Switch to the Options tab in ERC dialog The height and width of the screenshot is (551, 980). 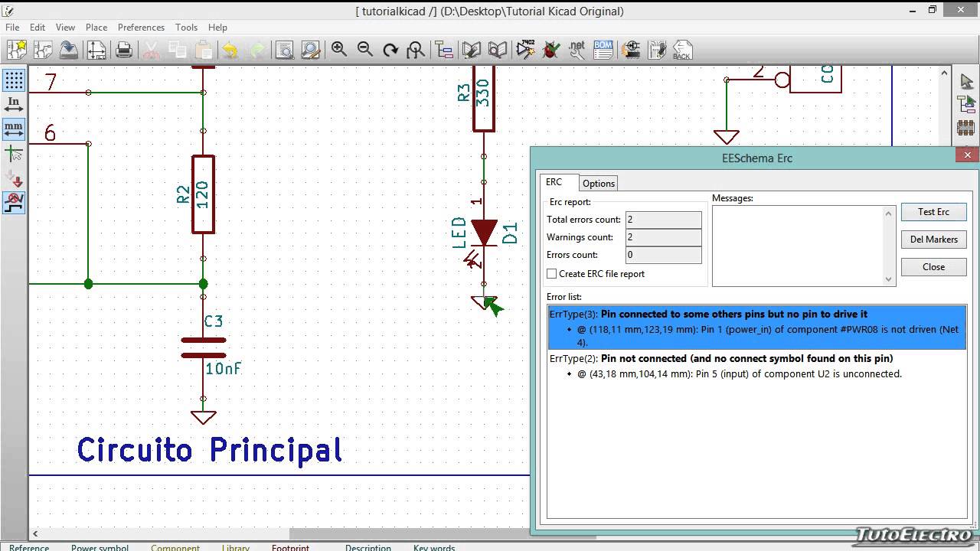(x=598, y=184)
